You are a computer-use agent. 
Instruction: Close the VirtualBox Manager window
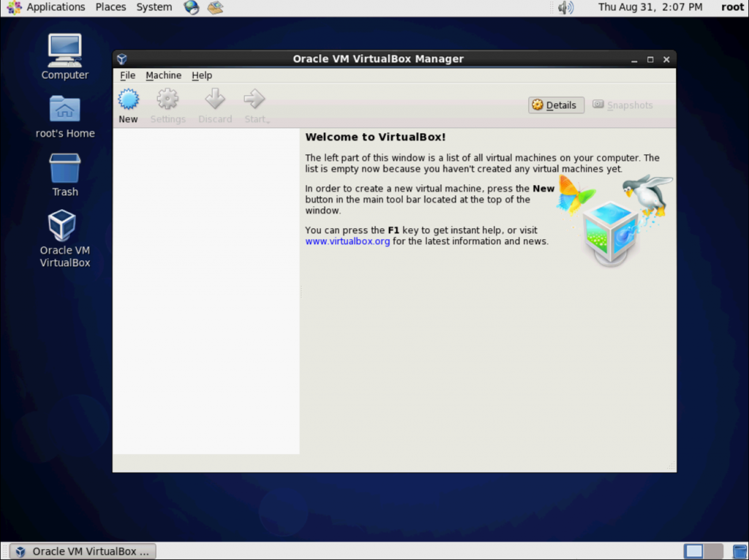666,59
